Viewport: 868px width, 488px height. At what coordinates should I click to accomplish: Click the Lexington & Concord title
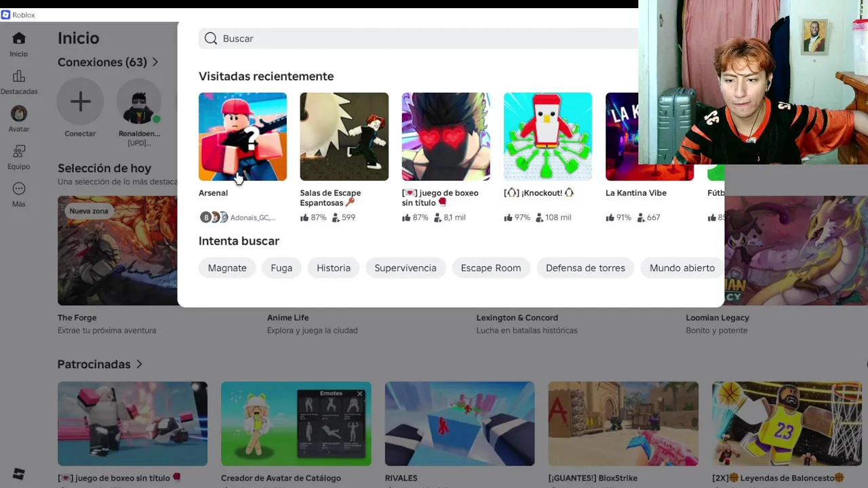tap(517, 318)
